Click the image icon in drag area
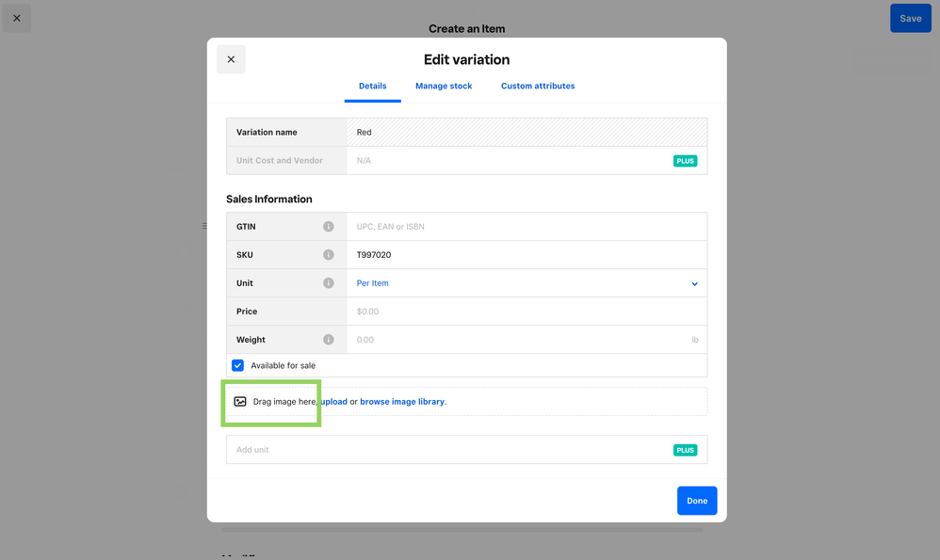The width and height of the screenshot is (940, 560). click(x=240, y=402)
